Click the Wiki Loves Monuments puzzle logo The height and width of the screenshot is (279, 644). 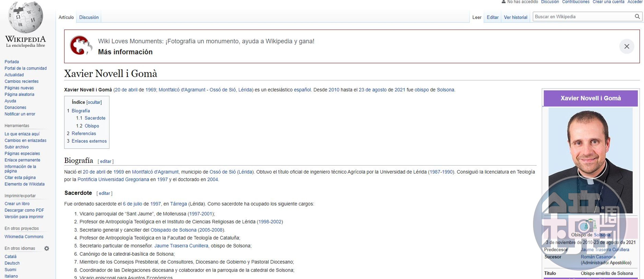coord(81,45)
